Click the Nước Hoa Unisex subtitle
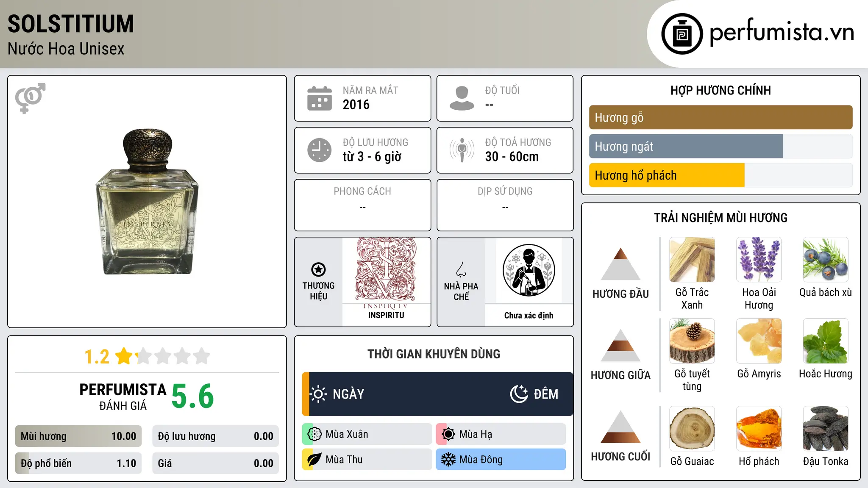The height and width of the screenshot is (488, 868). [x=66, y=49]
